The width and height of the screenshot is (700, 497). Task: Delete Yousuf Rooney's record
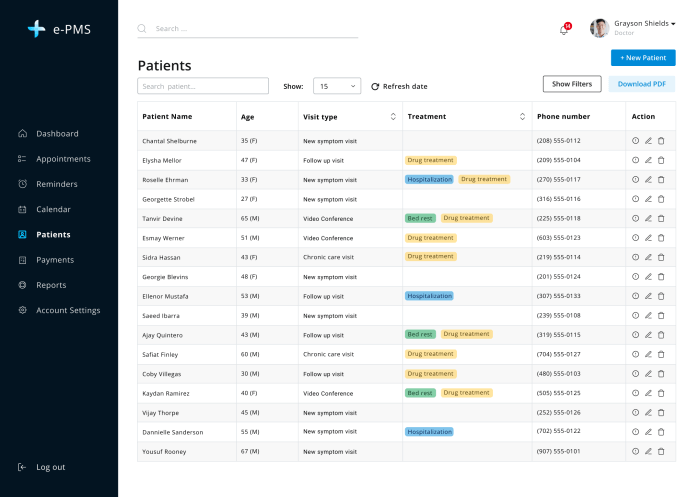click(661, 451)
